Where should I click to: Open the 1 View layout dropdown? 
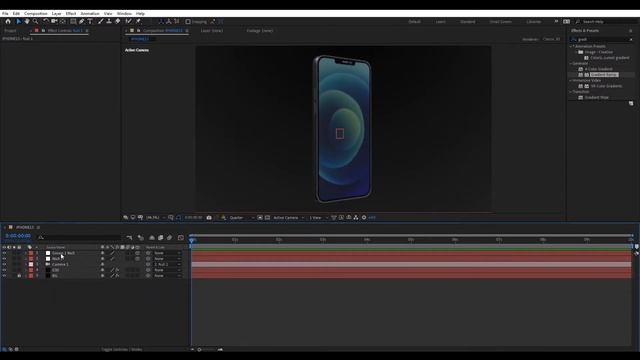point(318,218)
